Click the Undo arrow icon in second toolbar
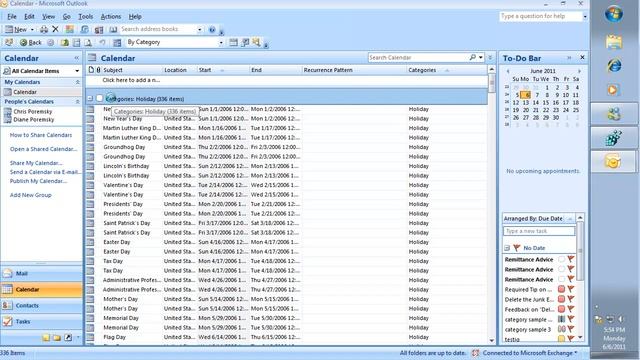 coord(102,42)
